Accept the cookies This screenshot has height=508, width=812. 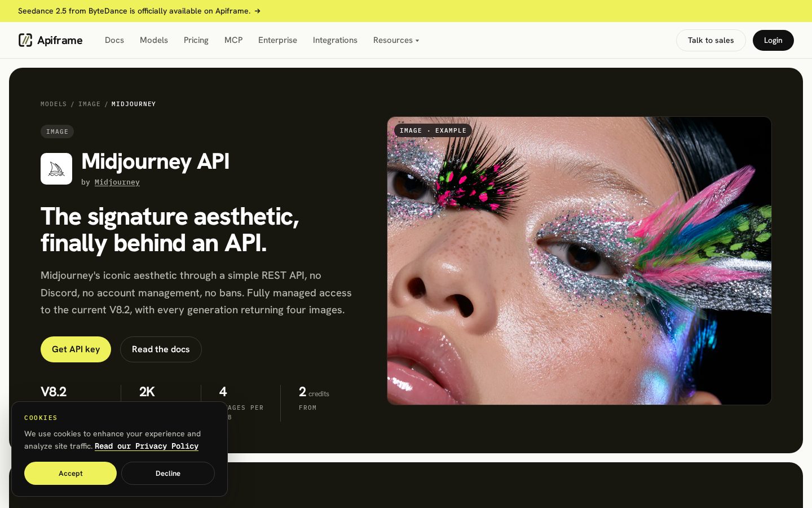pyautogui.click(x=70, y=473)
